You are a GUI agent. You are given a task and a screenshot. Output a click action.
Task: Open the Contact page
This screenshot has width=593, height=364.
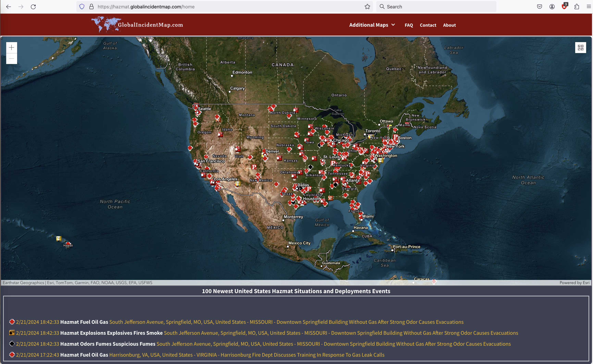click(x=428, y=25)
